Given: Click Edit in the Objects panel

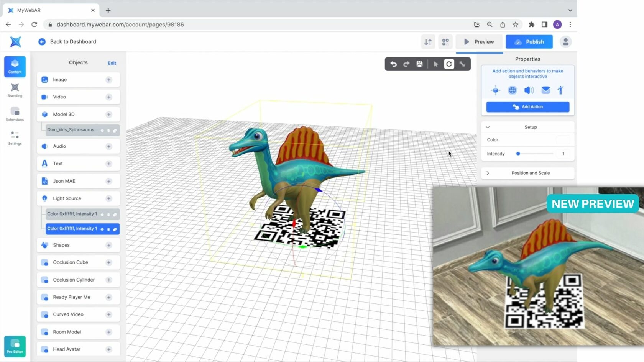Looking at the screenshot, I should [x=112, y=63].
